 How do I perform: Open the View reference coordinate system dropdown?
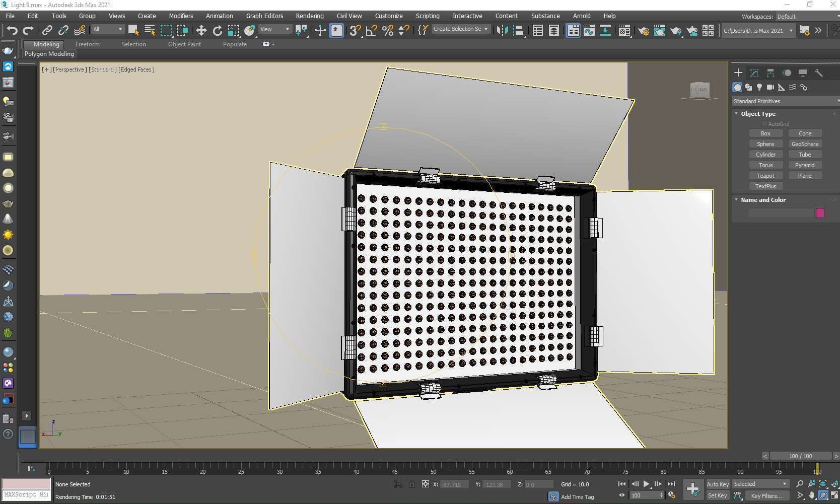click(x=275, y=29)
